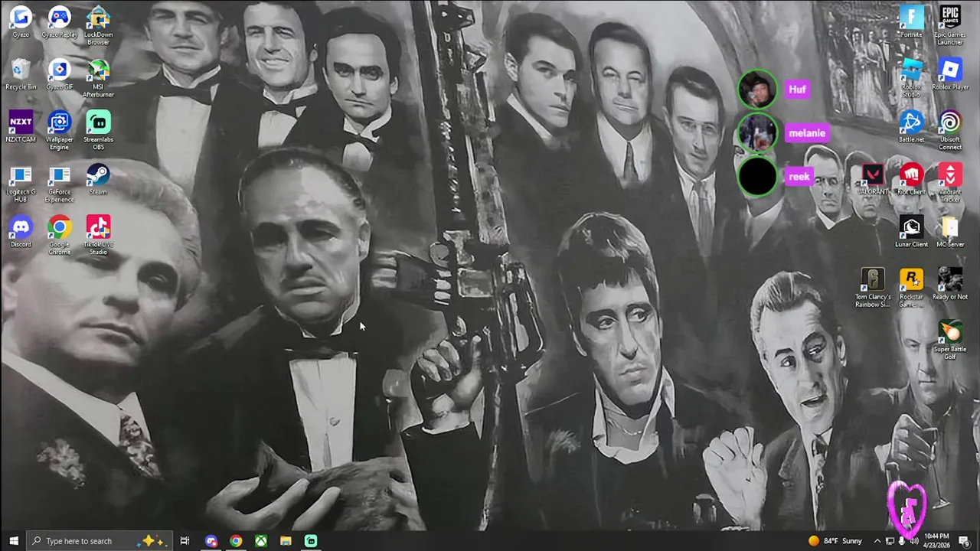
Task: Expand the hidden system tray icons
Action: (x=877, y=541)
